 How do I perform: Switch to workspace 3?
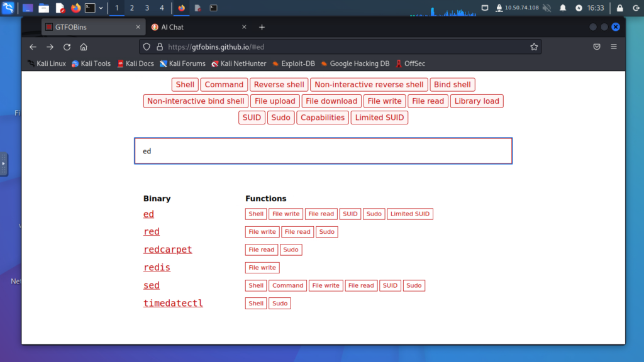pyautogui.click(x=147, y=8)
